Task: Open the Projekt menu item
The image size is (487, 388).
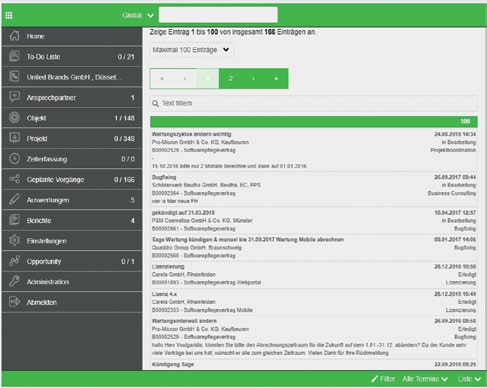Action: 72,138
